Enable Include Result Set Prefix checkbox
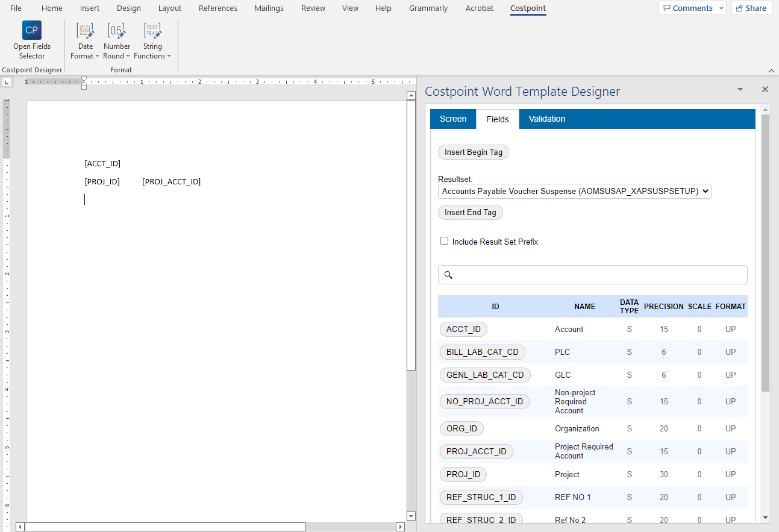 pyautogui.click(x=445, y=241)
